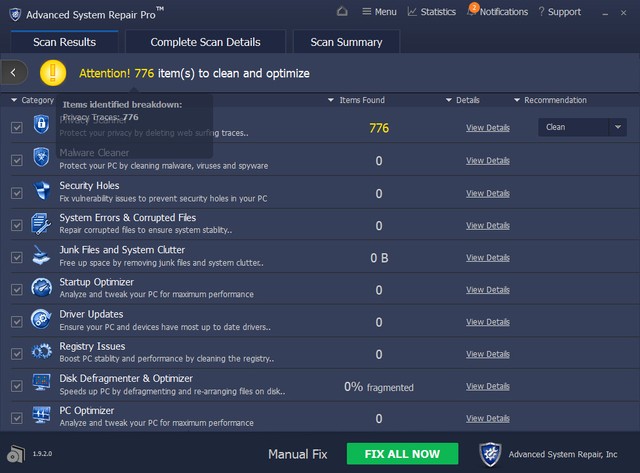View Details for Privacy Scanner

point(488,128)
